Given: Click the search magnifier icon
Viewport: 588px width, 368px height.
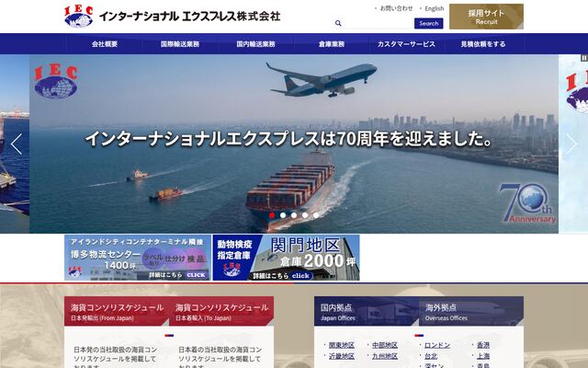Looking at the screenshot, I should pyautogui.click(x=338, y=23).
